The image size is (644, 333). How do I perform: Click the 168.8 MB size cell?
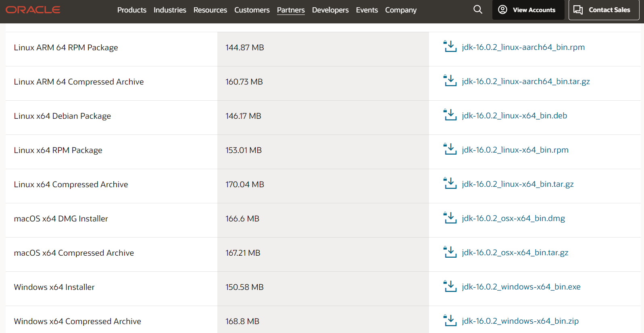[x=323, y=320]
